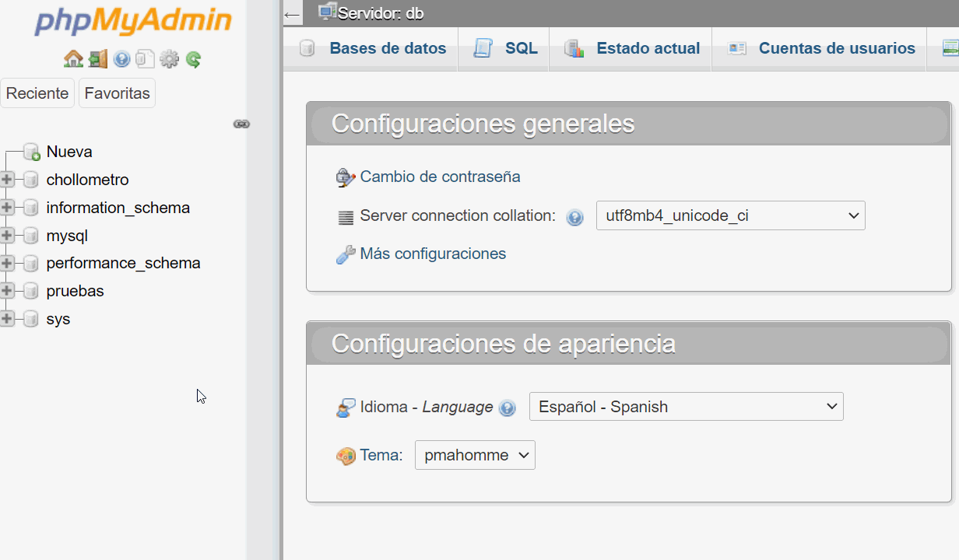The image size is (959, 560).
Task: Open the Más configuraciones link
Action: 433,254
